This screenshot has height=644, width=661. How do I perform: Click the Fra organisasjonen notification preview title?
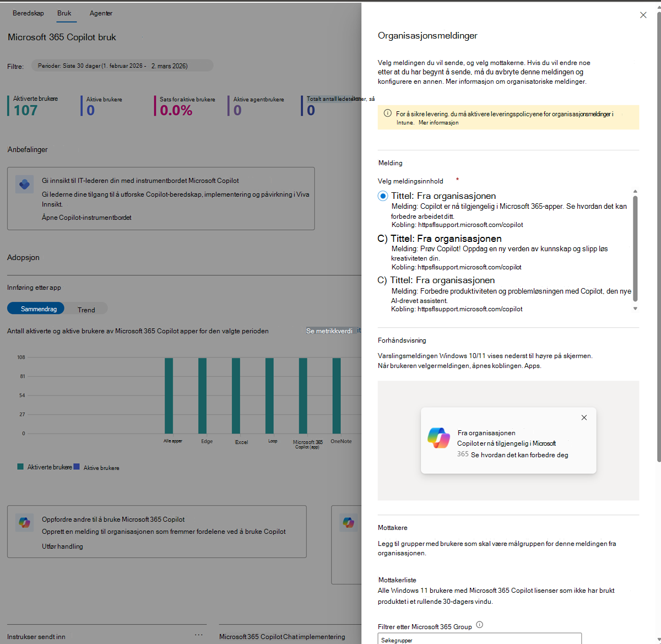coord(486,433)
